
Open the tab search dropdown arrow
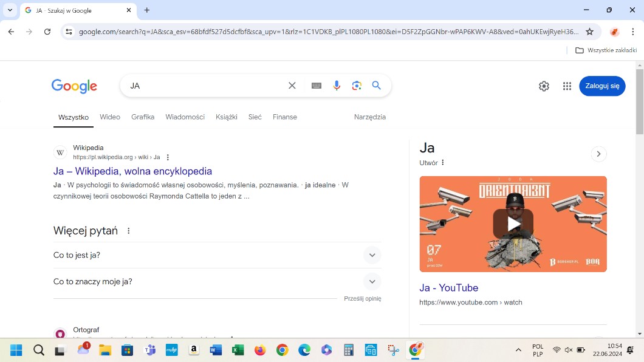10,10
